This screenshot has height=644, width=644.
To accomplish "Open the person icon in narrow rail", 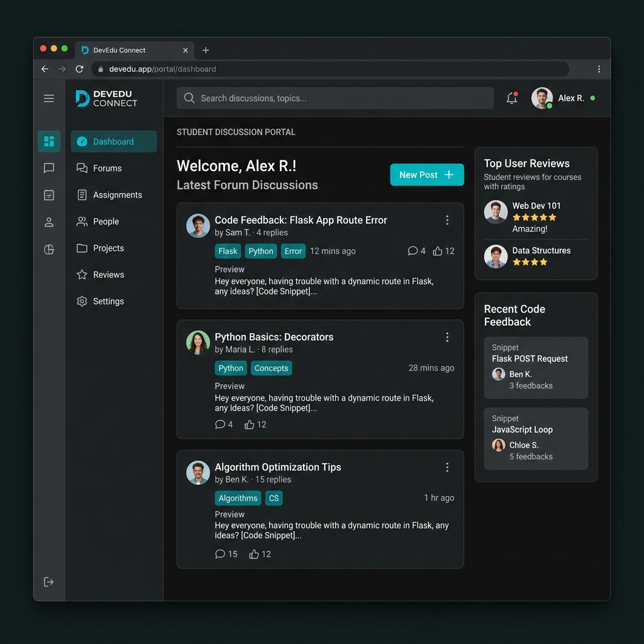I will tap(49, 222).
